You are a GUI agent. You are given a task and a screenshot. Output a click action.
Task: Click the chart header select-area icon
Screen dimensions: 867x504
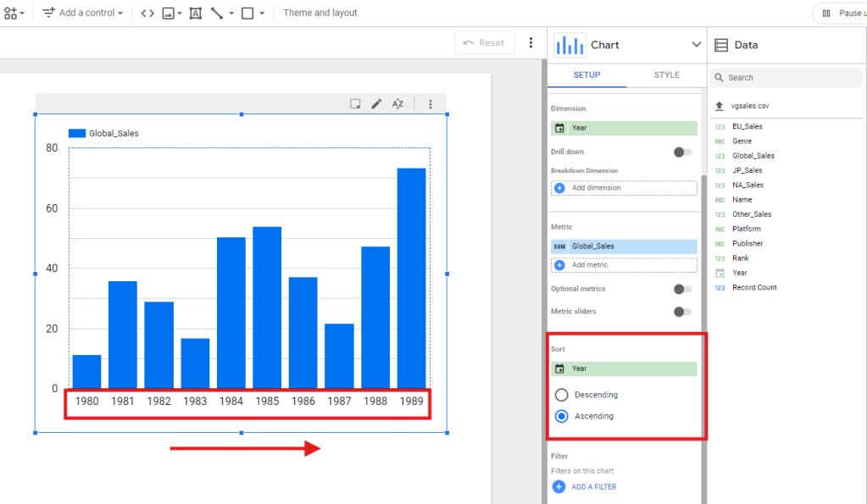[x=356, y=104]
